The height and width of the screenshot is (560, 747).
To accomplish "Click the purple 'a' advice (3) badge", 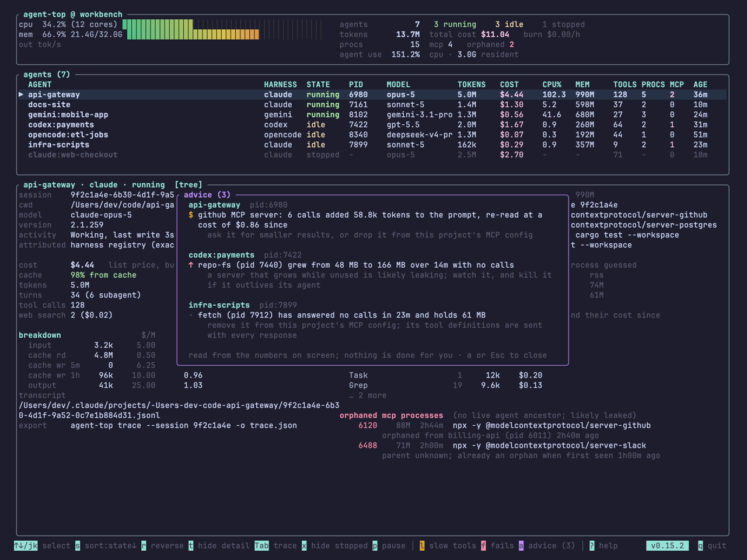I will (521, 546).
